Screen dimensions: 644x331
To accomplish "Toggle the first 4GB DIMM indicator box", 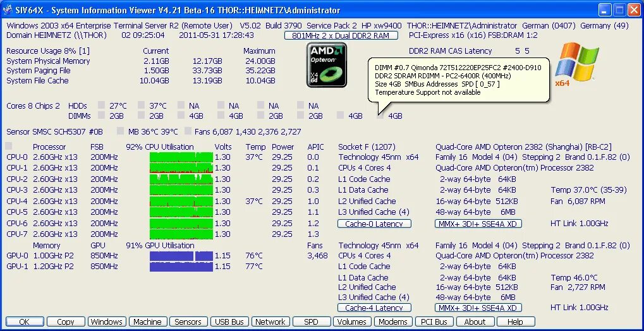I will pyautogui.click(x=181, y=116).
